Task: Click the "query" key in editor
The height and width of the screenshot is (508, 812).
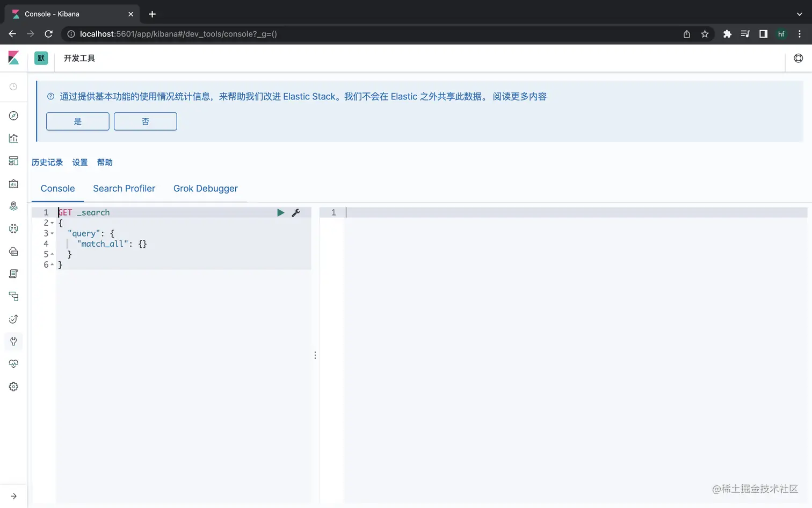Action: click(84, 234)
